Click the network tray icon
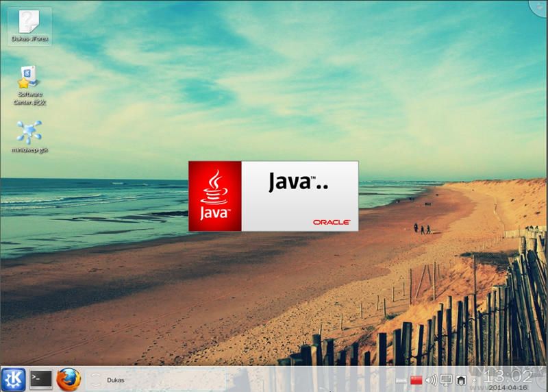The image size is (548, 392). point(462,380)
